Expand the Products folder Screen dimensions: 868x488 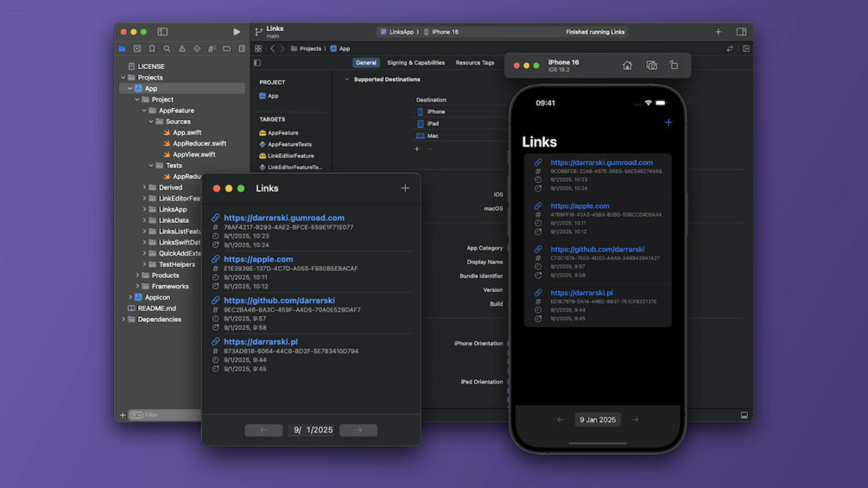tap(137, 275)
